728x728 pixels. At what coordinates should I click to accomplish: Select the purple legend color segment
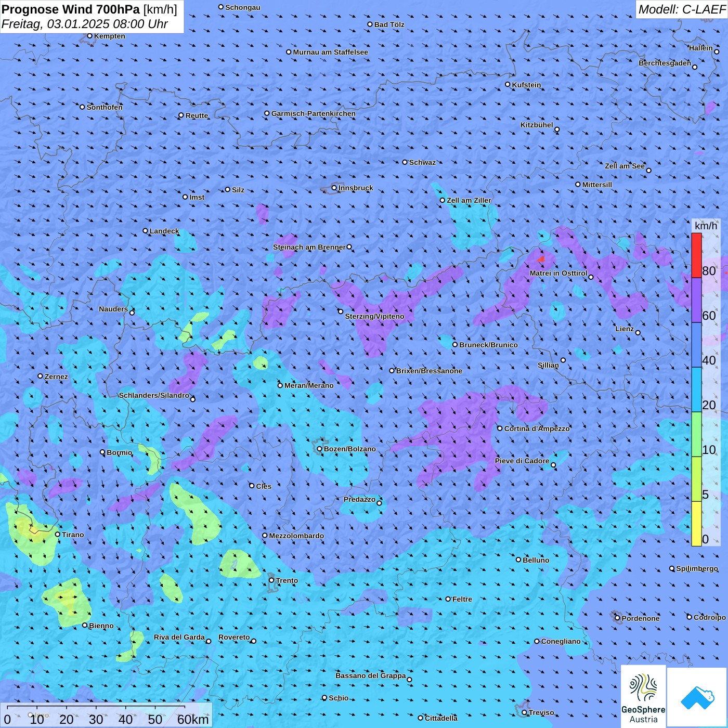[696, 300]
